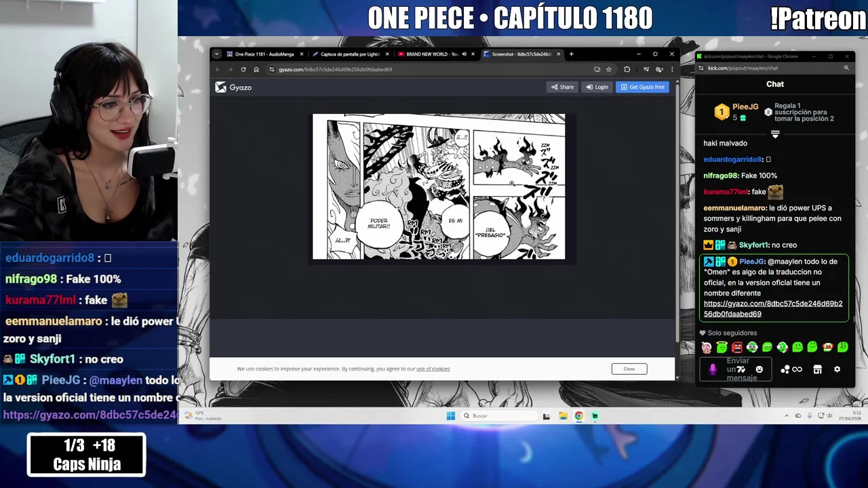
Task: Open Chrome from the taskbar
Action: point(579,415)
